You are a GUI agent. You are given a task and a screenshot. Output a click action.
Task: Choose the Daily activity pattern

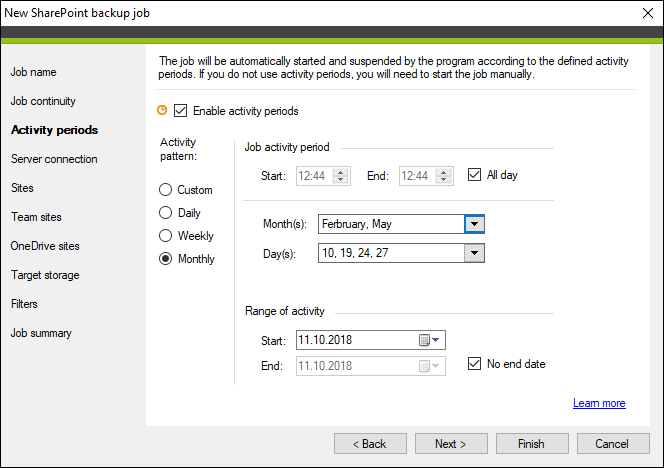(x=166, y=212)
